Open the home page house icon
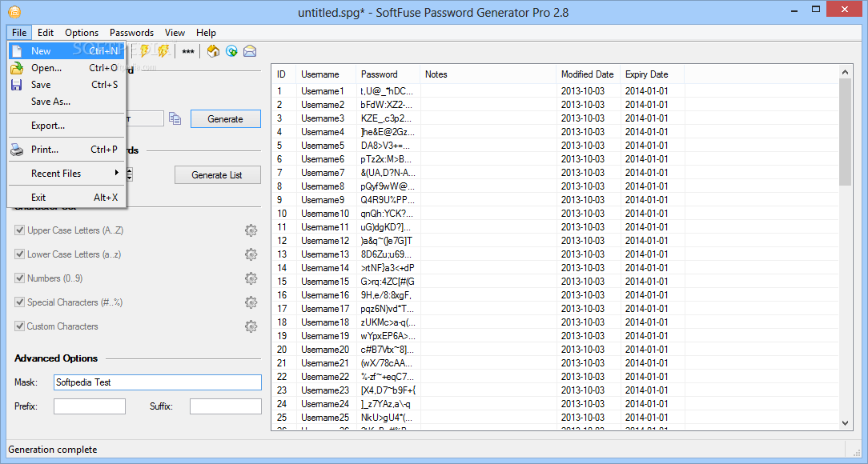 [213, 51]
